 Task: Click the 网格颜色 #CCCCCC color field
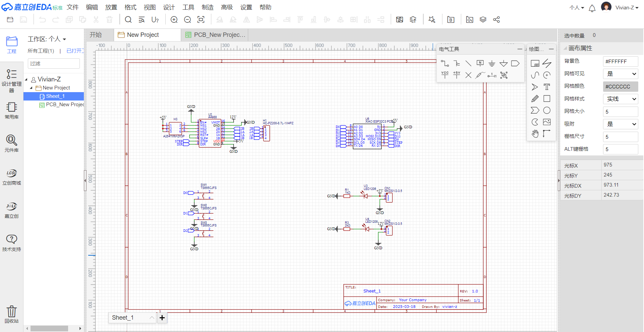point(621,86)
